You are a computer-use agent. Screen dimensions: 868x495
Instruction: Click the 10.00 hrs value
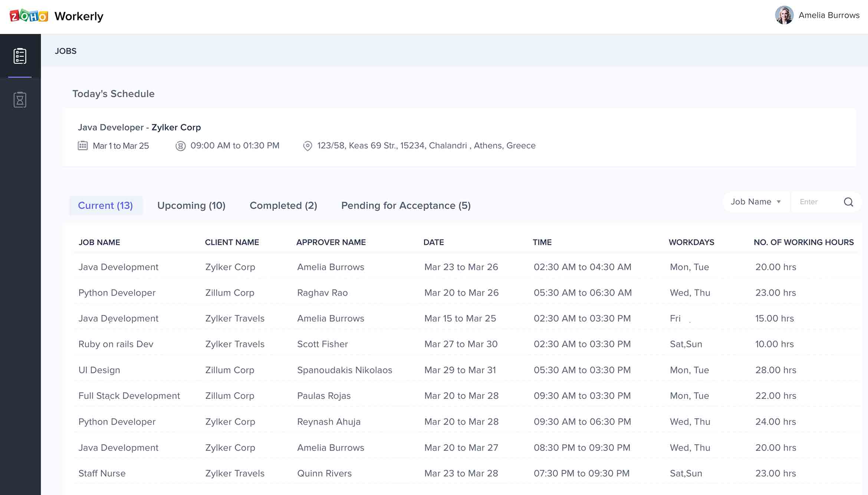[775, 344]
